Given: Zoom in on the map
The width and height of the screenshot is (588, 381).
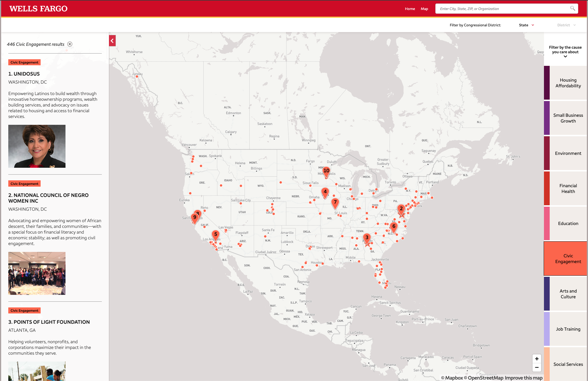Looking at the screenshot, I should tap(537, 359).
